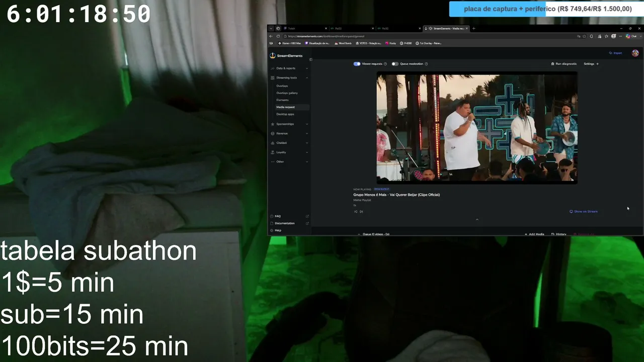Image resolution: width=644 pixels, height=362 pixels.
Task: Open the Word Bomb bookmark
Action: [x=343, y=43]
